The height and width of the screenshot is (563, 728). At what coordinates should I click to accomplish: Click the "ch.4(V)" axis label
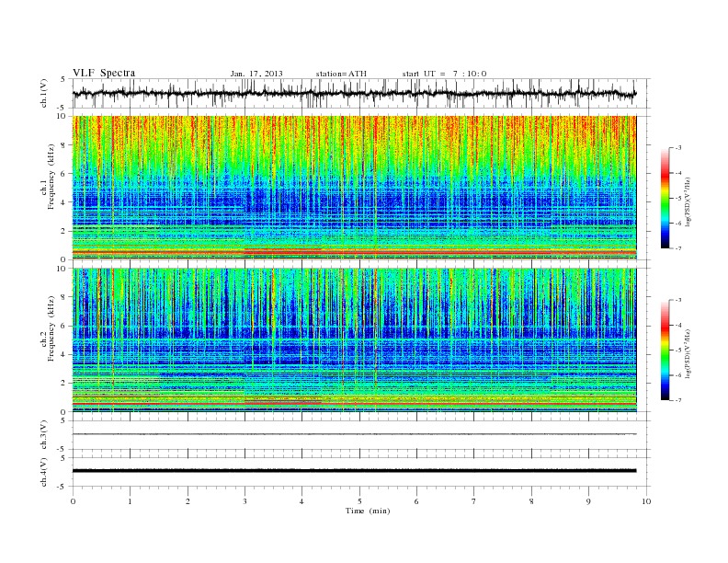pos(44,472)
